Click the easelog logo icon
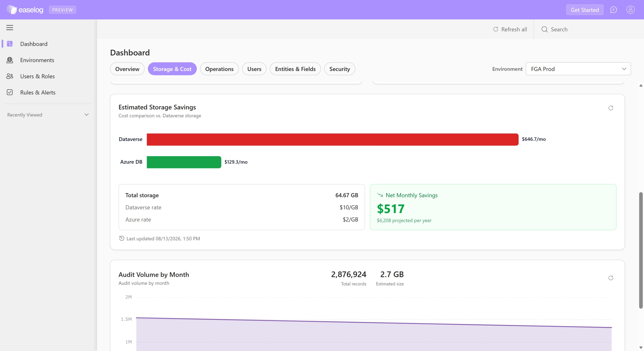This screenshot has width=644, height=351. [x=12, y=10]
